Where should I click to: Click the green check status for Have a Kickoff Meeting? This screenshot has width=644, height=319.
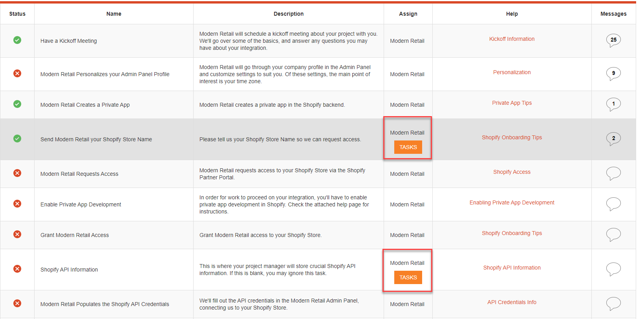coord(17,40)
